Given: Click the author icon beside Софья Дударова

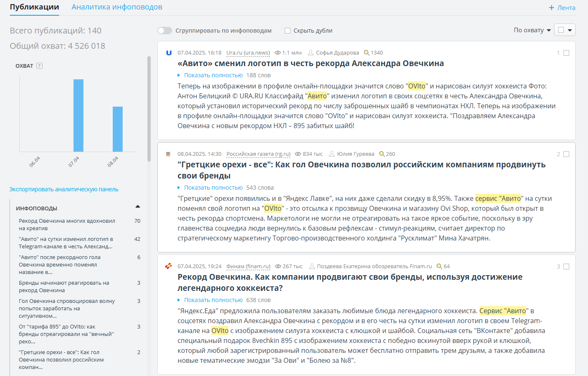Looking at the screenshot, I should pyautogui.click(x=311, y=52).
